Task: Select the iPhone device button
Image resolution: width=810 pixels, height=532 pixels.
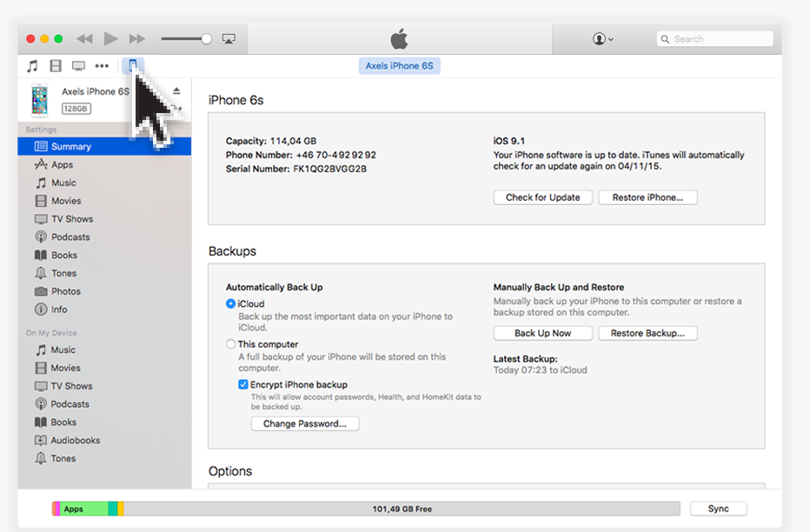Action: (133, 65)
